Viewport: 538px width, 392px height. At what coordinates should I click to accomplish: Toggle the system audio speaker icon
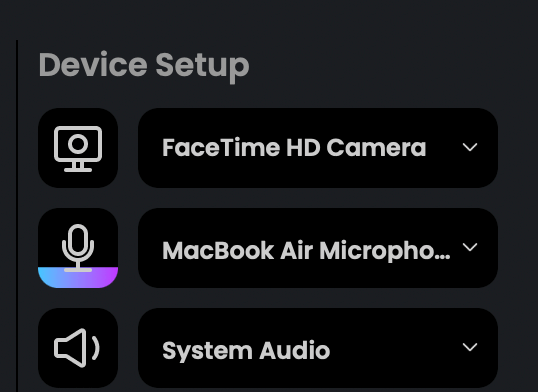pos(78,348)
